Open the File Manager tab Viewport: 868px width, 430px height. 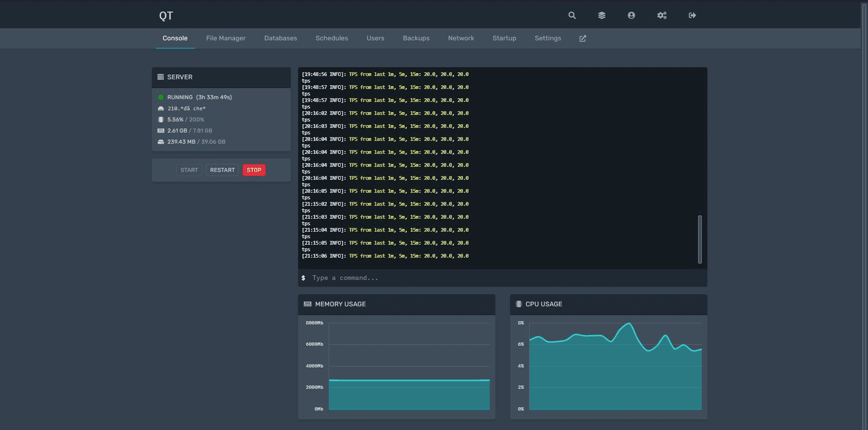click(x=226, y=38)
